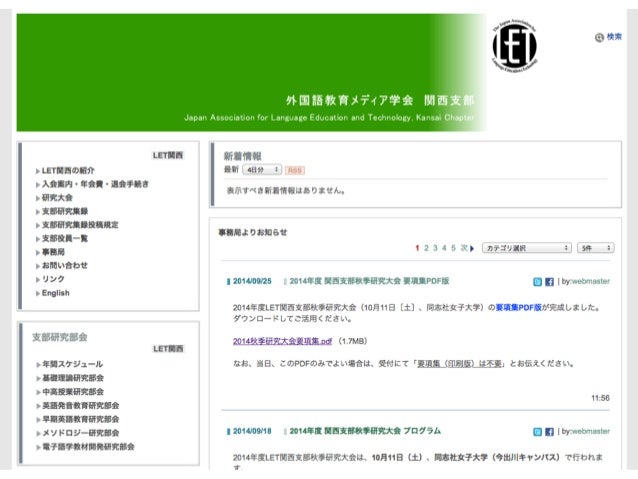Open the 2014年度 関西支部秋季研究大会 プログラム post title
This screenshot has height=479, width=638.
(x=365, y=431)
